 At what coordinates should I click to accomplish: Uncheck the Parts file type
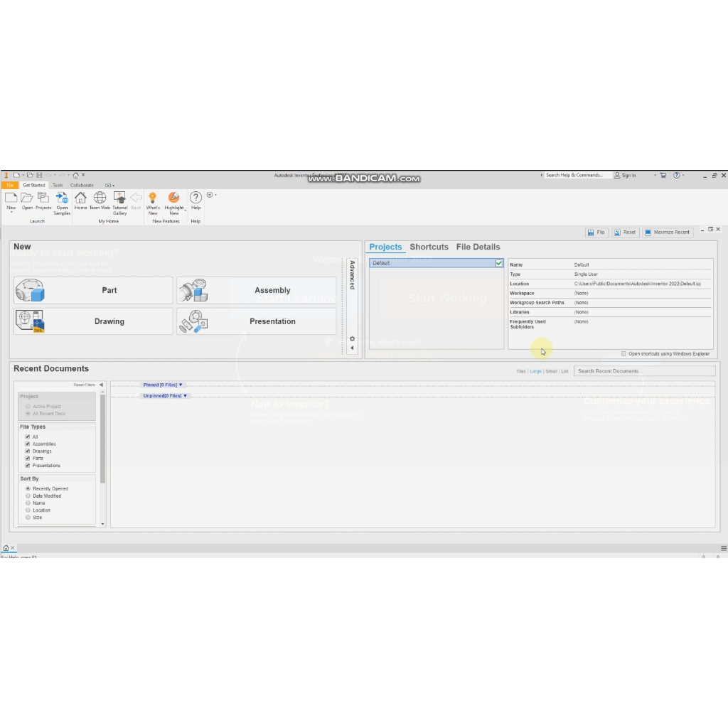click(x=28, y=459)
